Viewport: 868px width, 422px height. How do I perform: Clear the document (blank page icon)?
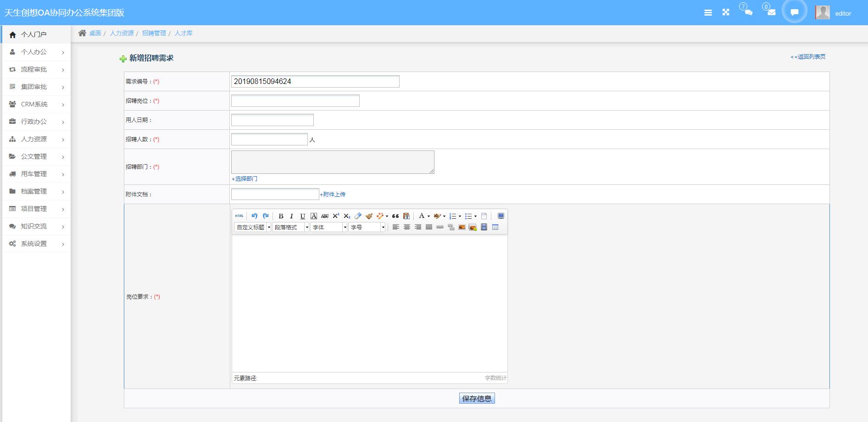[484, 216]
